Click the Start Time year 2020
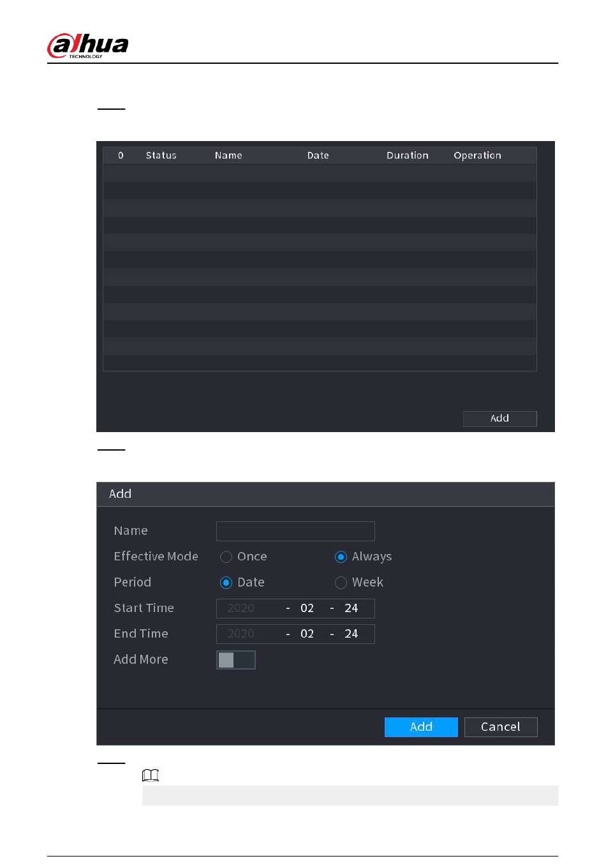Viewport: 606px width, 868px height. click(241, 608)
